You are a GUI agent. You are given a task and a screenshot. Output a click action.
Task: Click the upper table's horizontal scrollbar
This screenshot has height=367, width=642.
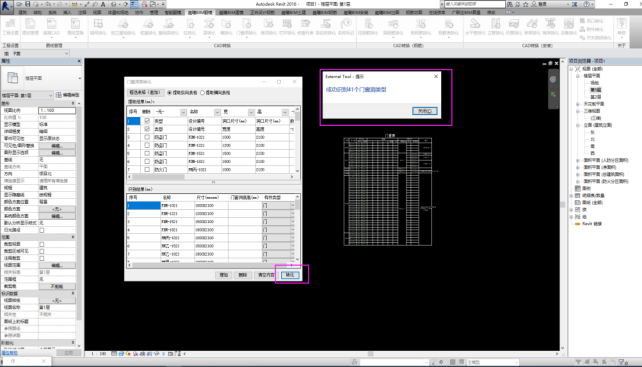211,177
